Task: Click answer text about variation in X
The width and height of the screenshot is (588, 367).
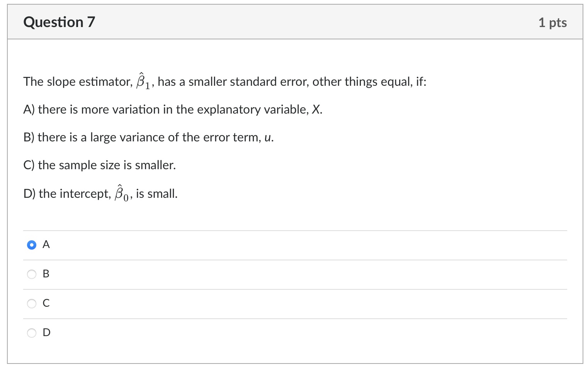Action: click(x=173, y=109)
